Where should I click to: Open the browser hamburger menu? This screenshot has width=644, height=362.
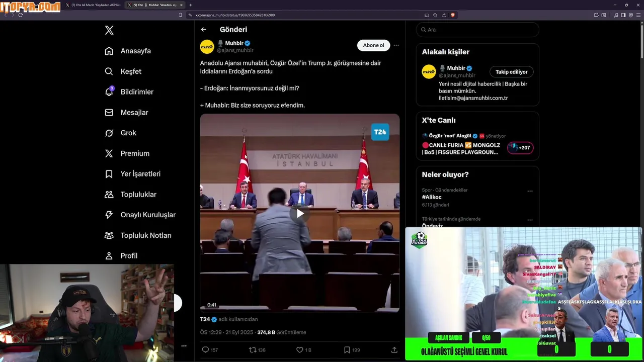coord(638,15)
